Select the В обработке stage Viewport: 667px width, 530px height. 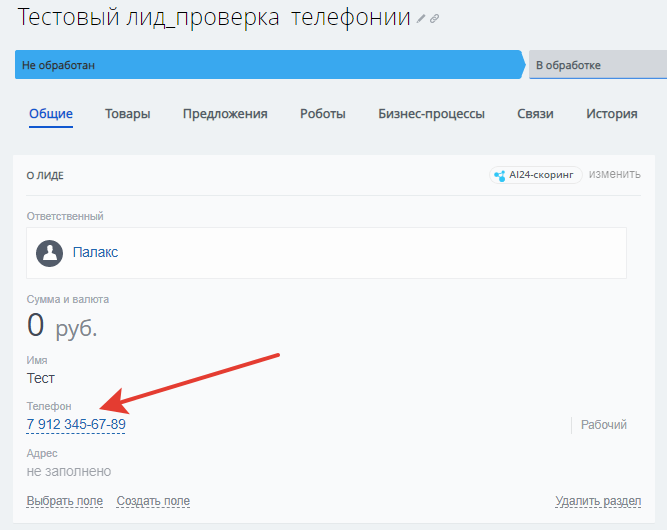(x=598, y=65)
